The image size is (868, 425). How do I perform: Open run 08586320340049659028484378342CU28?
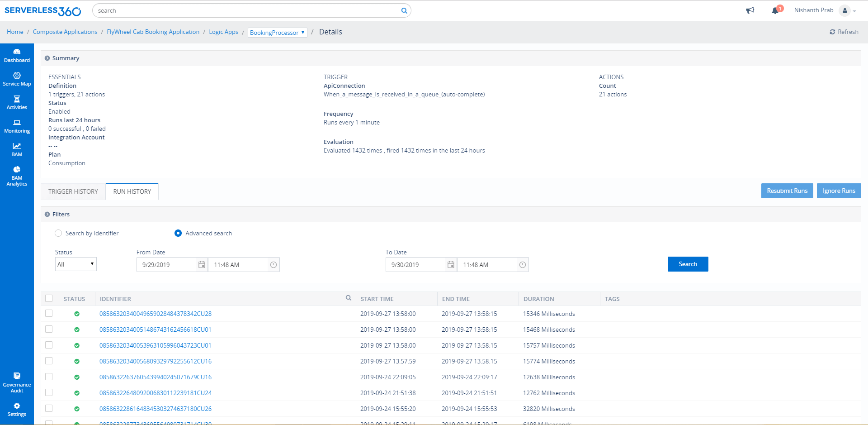click(156, 314)
